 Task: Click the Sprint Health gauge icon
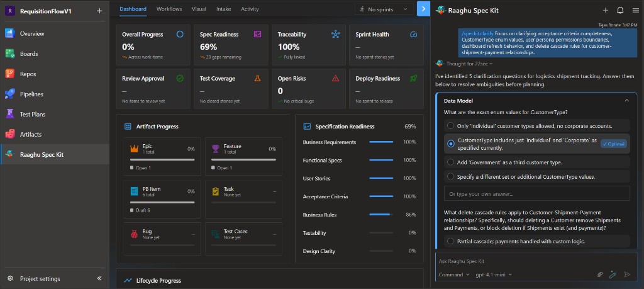point(414,34)
